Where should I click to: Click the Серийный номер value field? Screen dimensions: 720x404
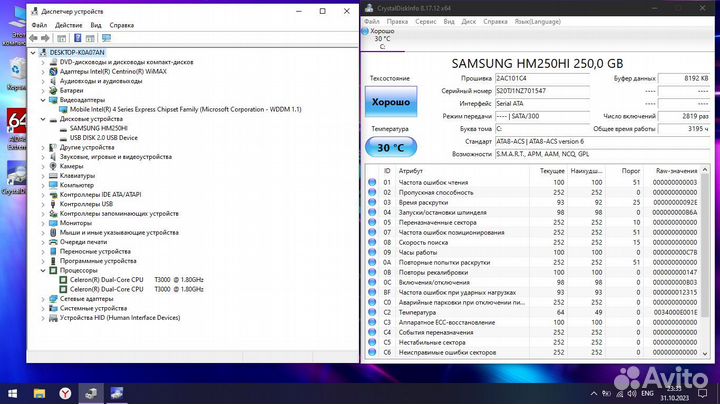pos(542,91)
